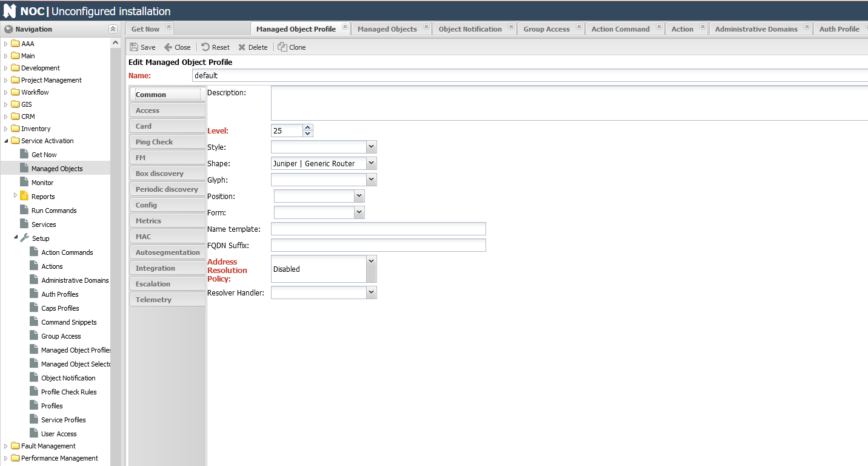Open the Resolver Handler dropdown

click(x=372, y=292)
